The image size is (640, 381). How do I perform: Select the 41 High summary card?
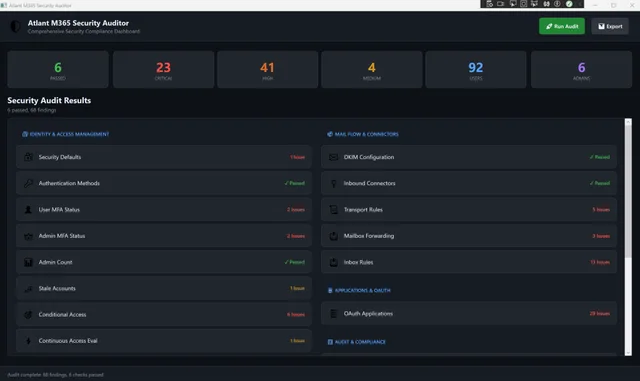(x=267, y=69)
